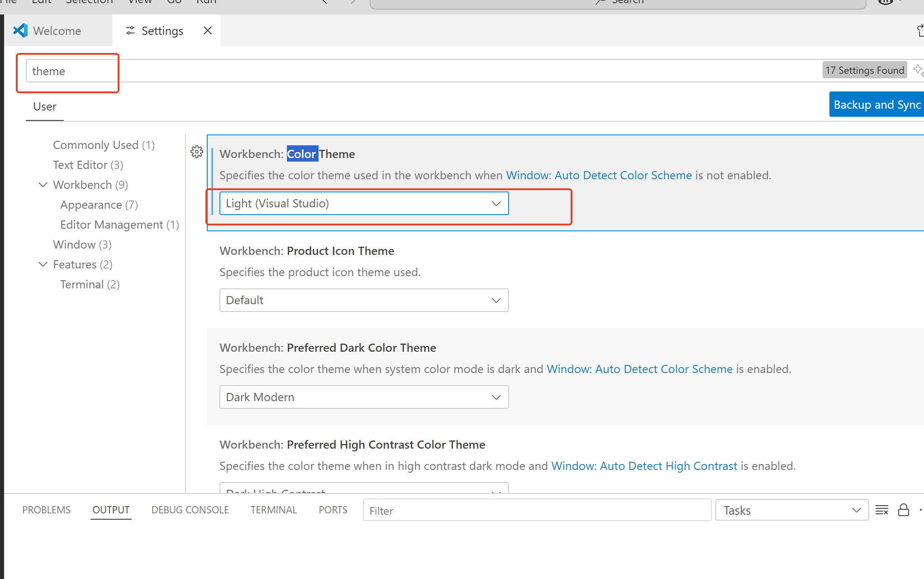
Task: Switch to the Welcome tab
Action: pos(57,30)
